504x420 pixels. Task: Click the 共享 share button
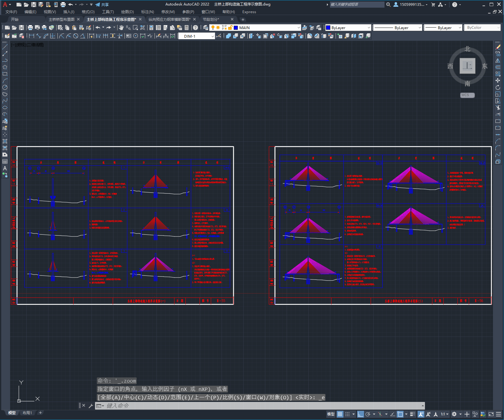(x=102, y=5)
